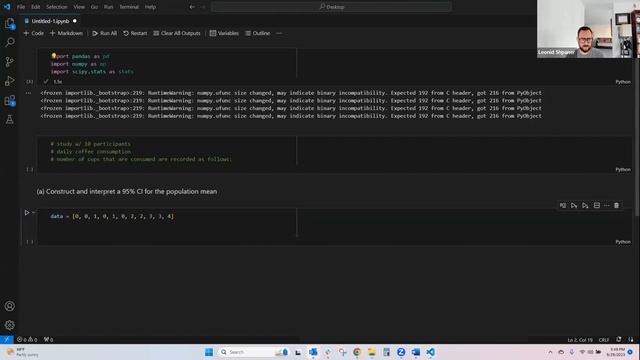The height and width of the screenshot is (360, 640).
Task: Open the Help menu
Action: (x=150, y=7)
